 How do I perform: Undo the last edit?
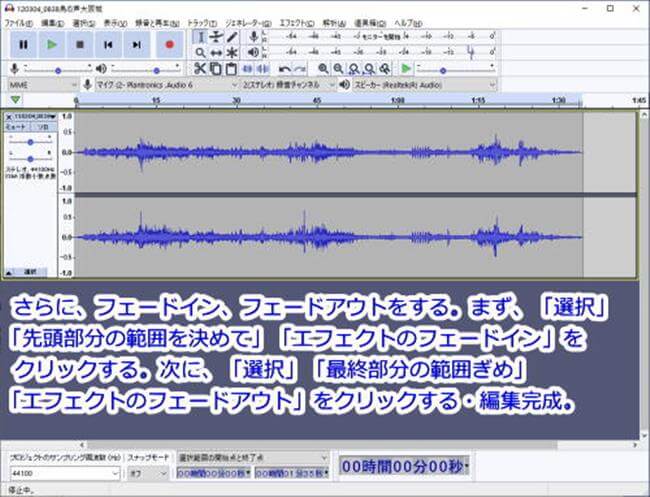tap(284, 69)
